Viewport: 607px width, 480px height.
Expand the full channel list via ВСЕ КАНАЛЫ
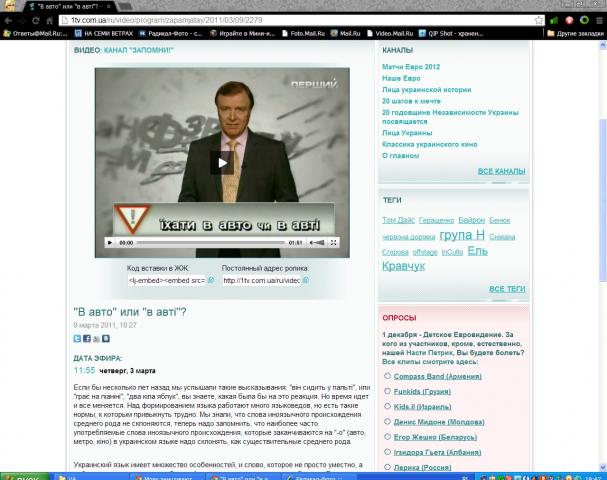click(501, 171)
